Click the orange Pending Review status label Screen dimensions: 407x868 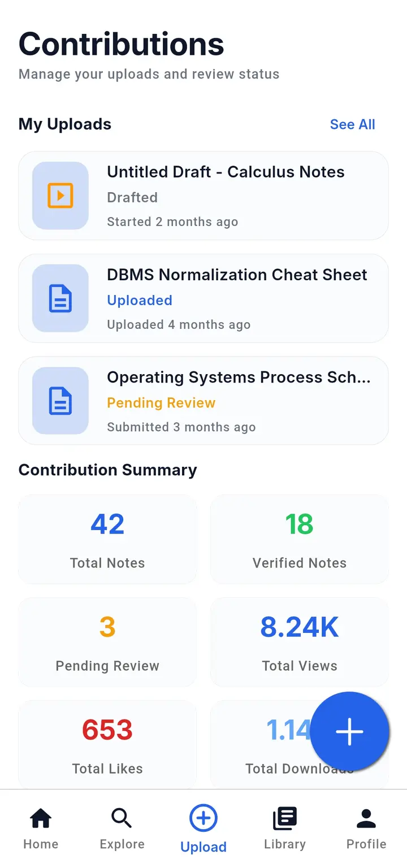click(x=161, y=403)
